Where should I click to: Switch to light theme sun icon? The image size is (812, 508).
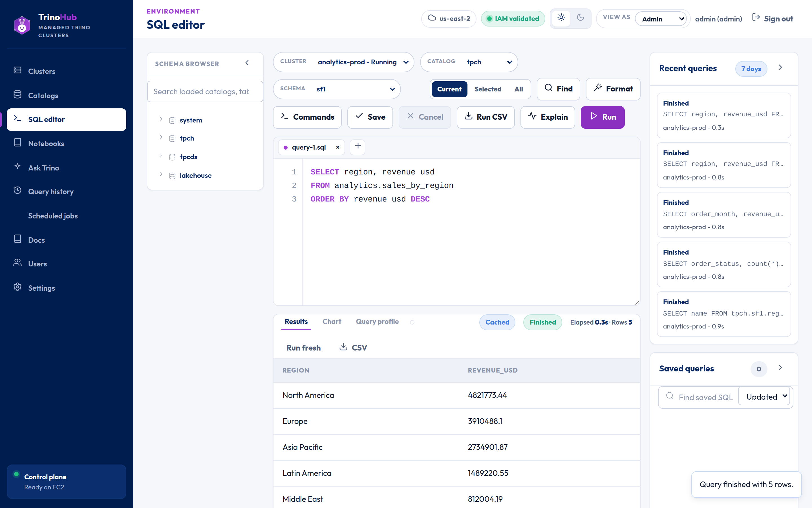561,18
